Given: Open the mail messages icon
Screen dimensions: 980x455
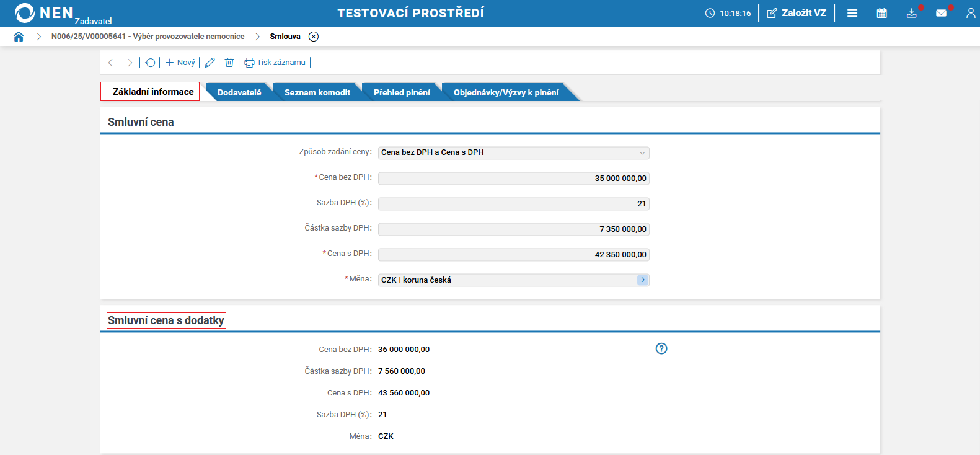Looking at the screenshot, I should tap(941, 13).
